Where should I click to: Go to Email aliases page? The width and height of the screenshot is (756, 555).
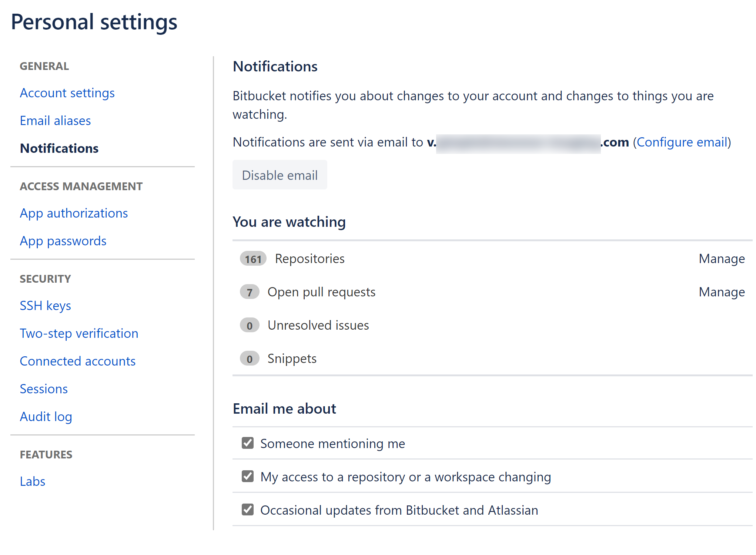[x=55, y=121]
